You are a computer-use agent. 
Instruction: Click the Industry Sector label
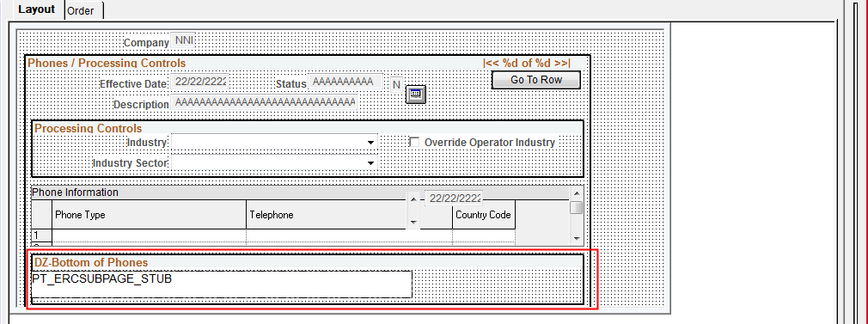[x=130, y=163]
